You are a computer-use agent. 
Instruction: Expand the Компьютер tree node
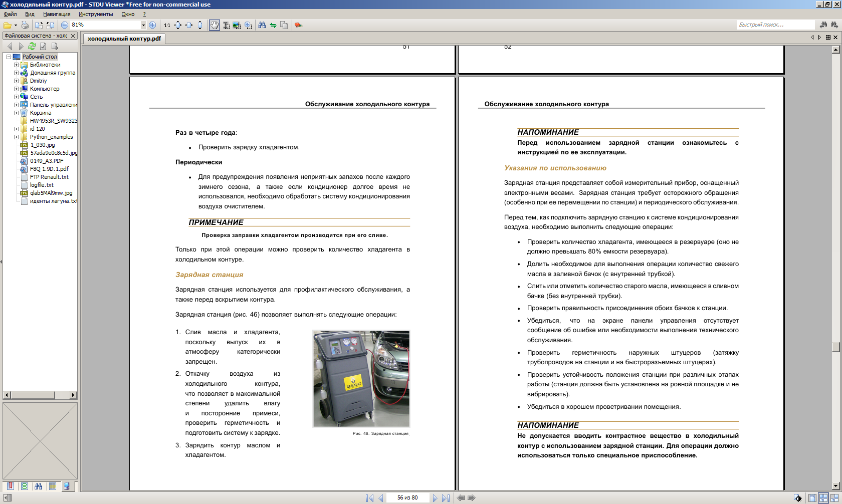coord(16,89)
